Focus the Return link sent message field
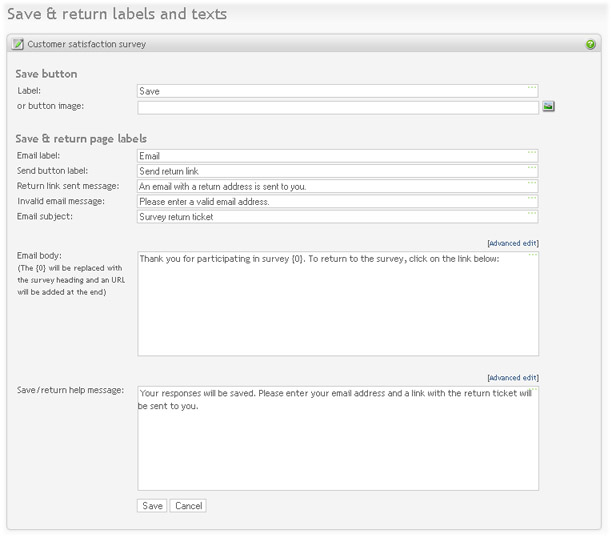 (x=338, y=187)
